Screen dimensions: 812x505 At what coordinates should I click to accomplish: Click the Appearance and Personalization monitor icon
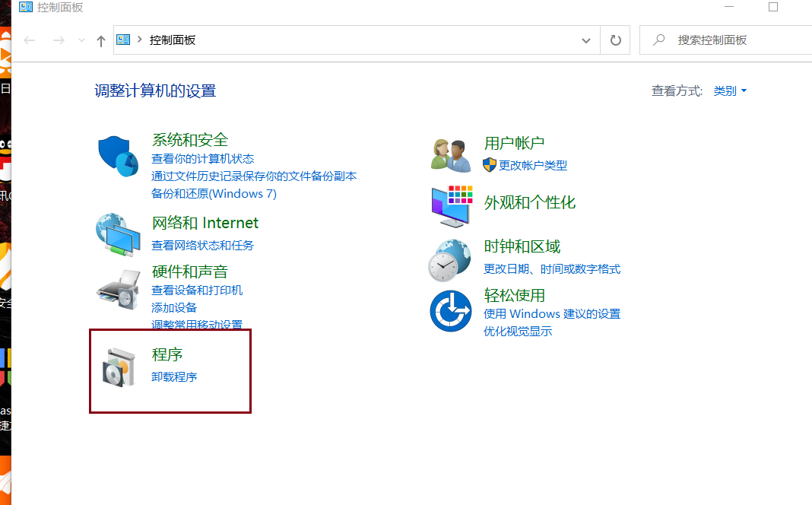452,206
